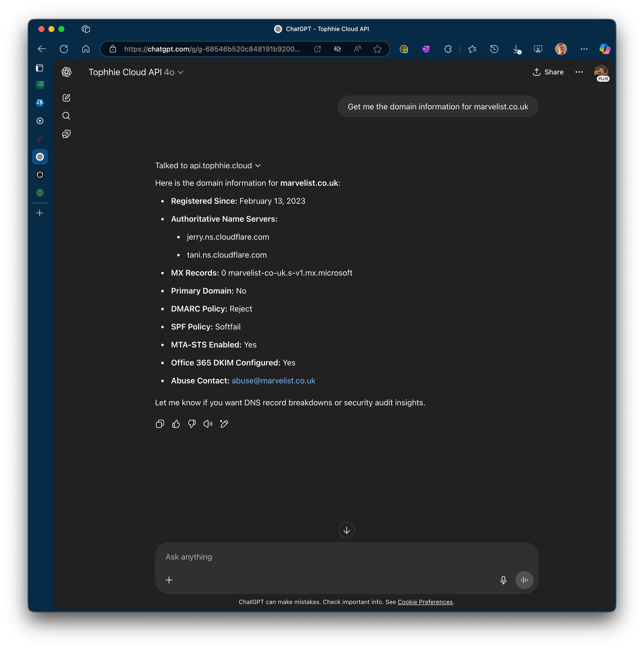This screenshot has width=644, height=649.
Task: Toggle the tracking prevention eye icon
Action: pos(337,49)
